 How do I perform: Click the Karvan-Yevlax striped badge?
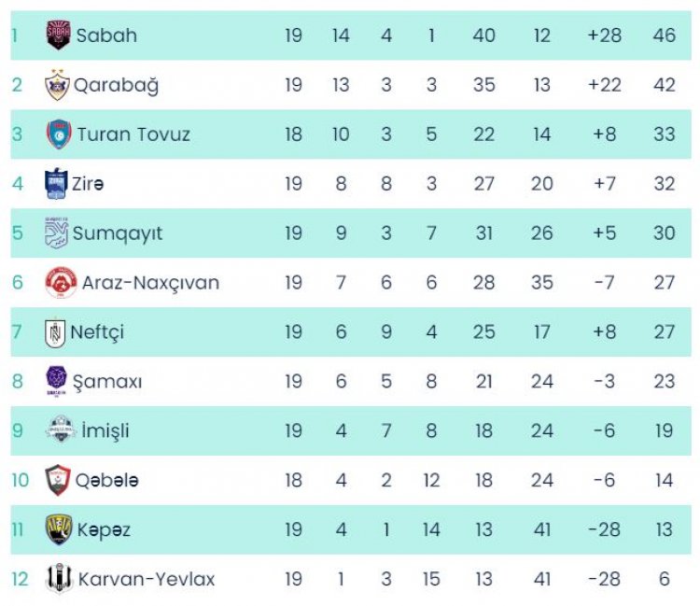pos(59,579)
